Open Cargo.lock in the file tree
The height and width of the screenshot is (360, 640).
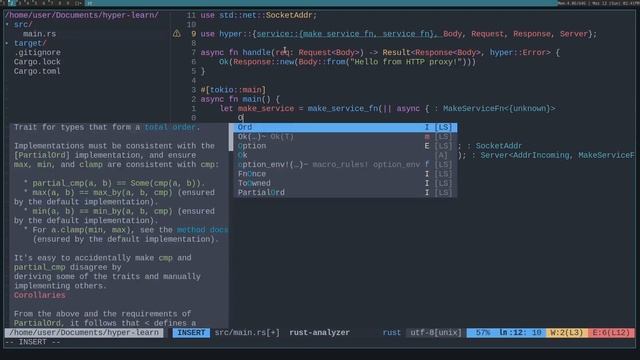[37, 62]
